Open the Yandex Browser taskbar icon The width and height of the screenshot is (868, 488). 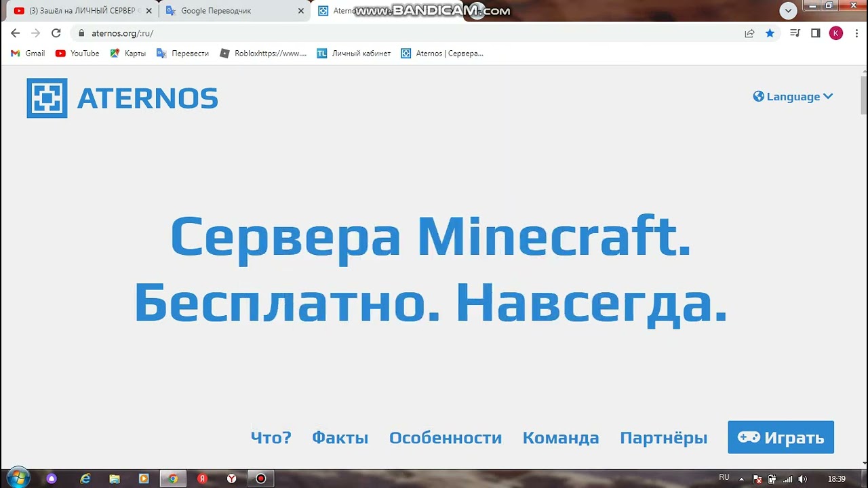coord(231,479)
